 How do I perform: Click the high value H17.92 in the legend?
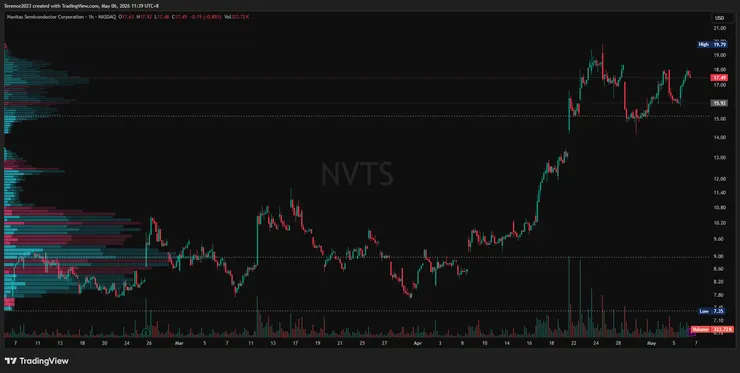(x=143, y=17)
